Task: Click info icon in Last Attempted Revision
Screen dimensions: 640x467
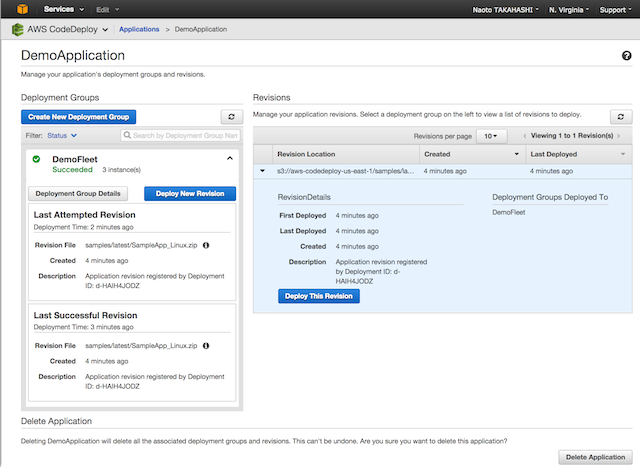Action: 206,245
